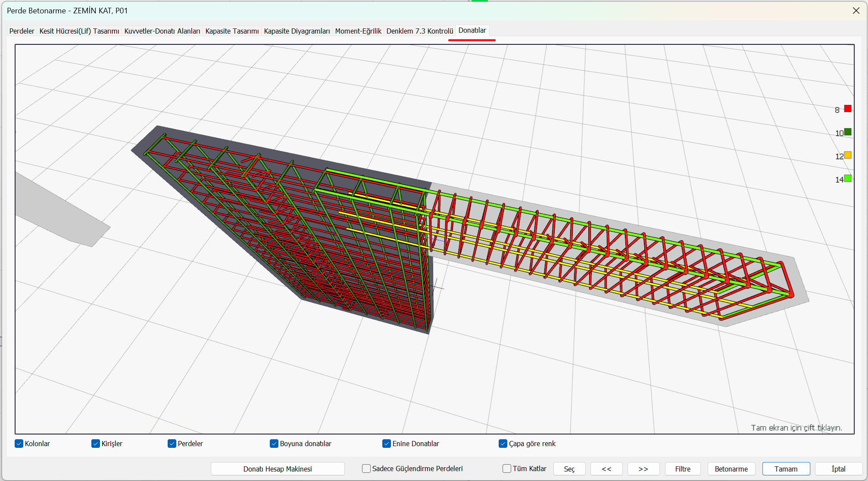Toggle the Kirişler checkbox
This screenshot has width=868, height=481.
(x=96, y=444)
